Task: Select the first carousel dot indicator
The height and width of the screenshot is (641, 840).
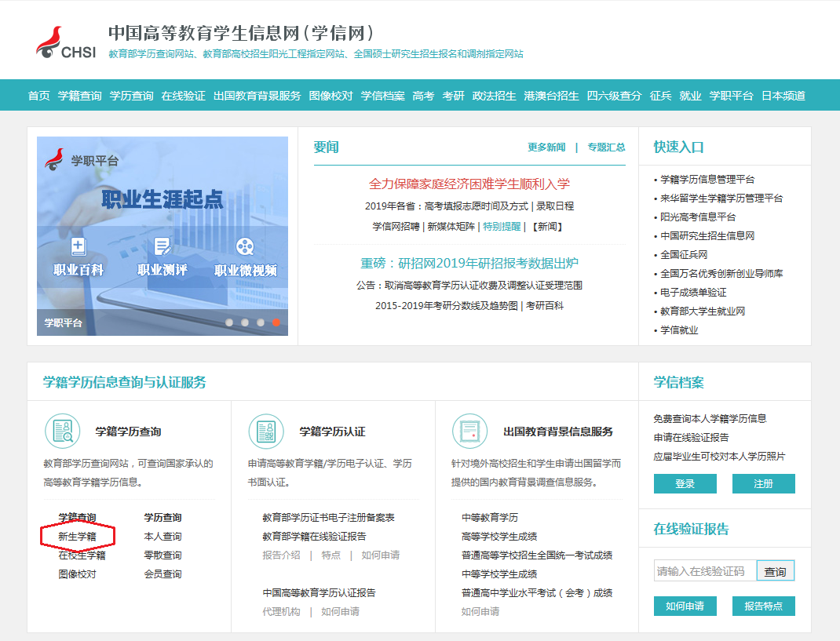Action: (x=229, y=322)
